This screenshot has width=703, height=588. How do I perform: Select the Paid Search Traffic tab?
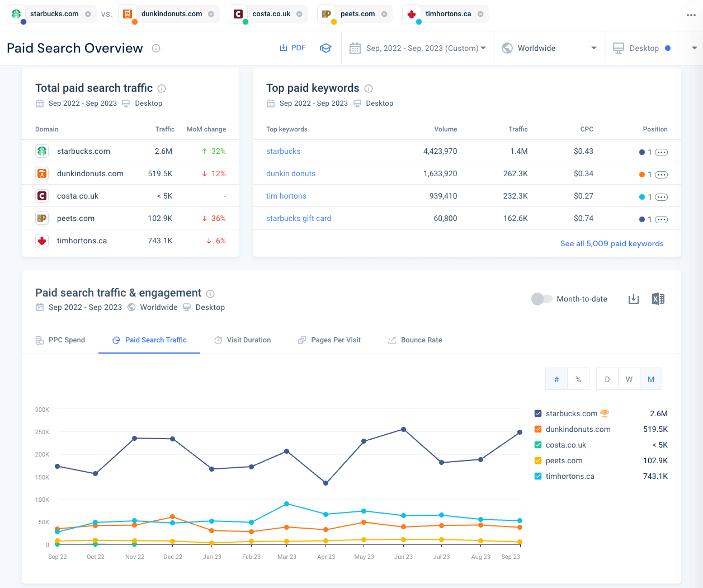(x=149, y=340)
